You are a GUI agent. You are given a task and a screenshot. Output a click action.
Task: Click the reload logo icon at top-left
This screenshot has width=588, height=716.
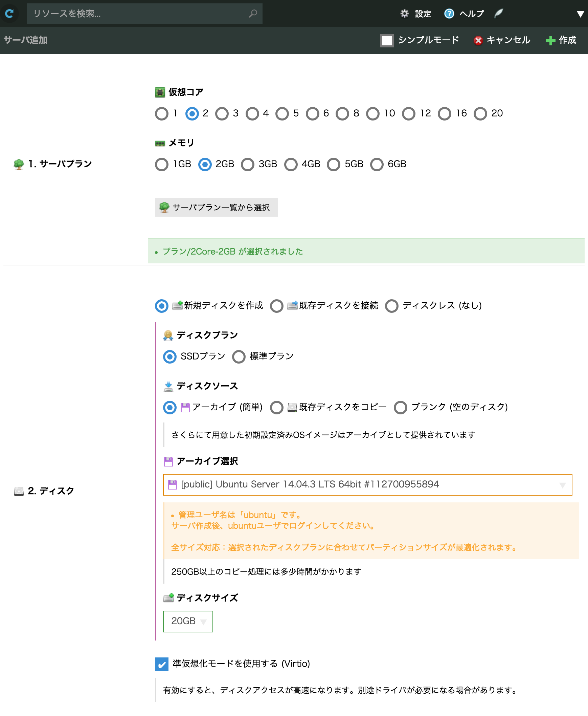9,14
